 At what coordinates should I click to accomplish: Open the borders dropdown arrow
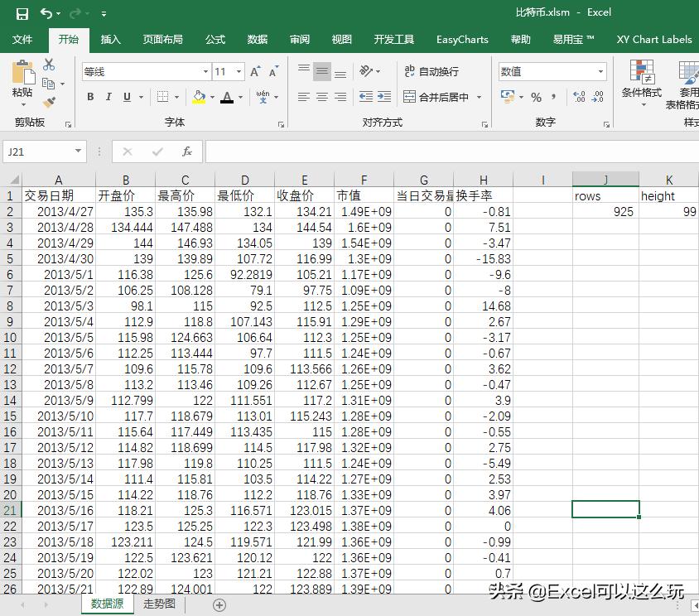pyautogui.click(x=177, y=97)
